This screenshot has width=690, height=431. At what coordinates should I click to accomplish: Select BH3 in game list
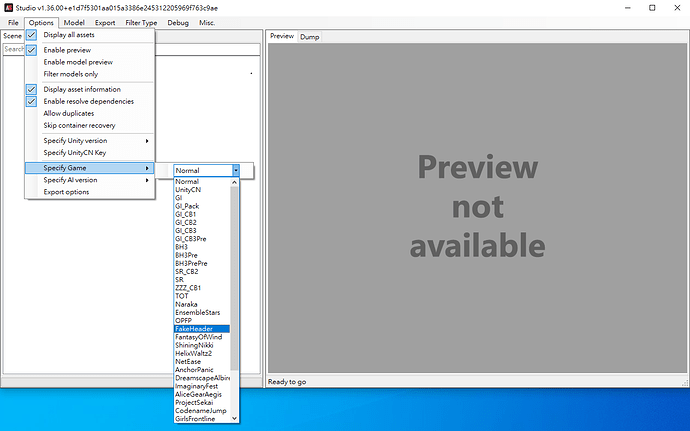202,247
